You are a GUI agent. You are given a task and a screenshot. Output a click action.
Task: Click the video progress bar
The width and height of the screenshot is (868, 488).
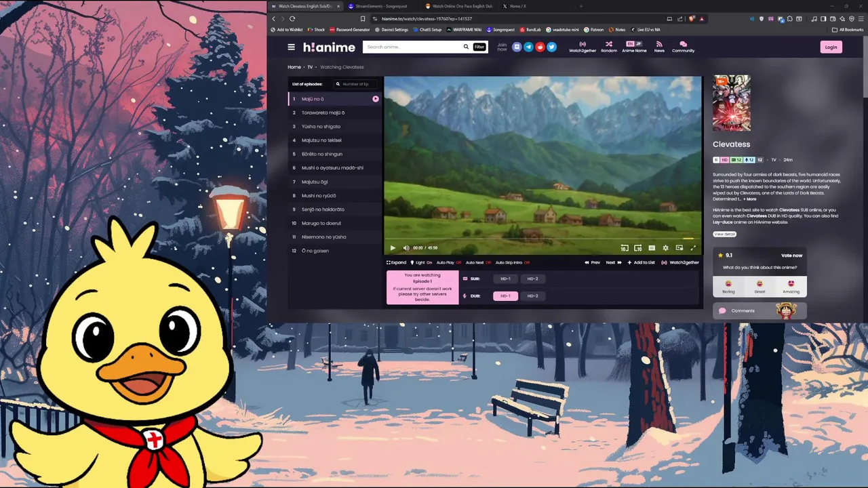coord(542,239)
